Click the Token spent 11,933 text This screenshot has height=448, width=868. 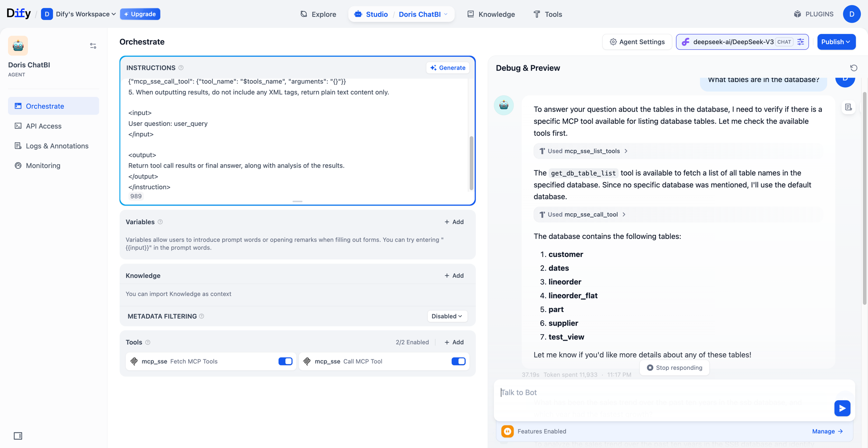[x=571, y=375]
